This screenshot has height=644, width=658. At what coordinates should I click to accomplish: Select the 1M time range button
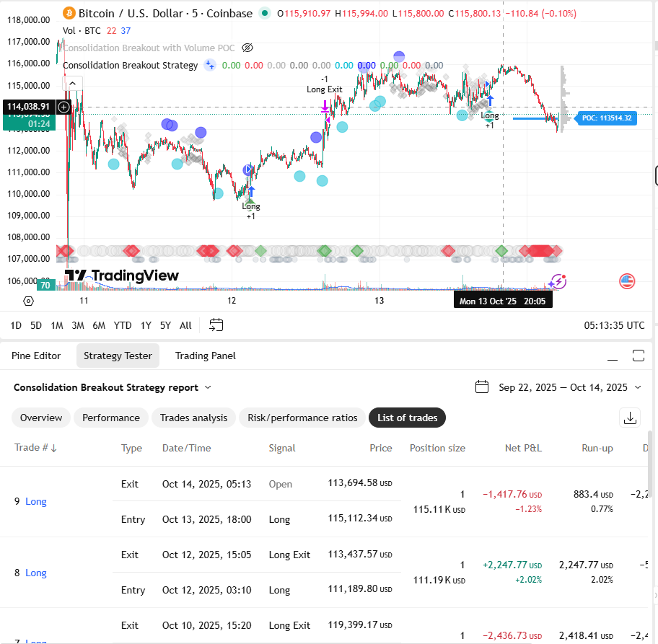(x=57, y=325)
